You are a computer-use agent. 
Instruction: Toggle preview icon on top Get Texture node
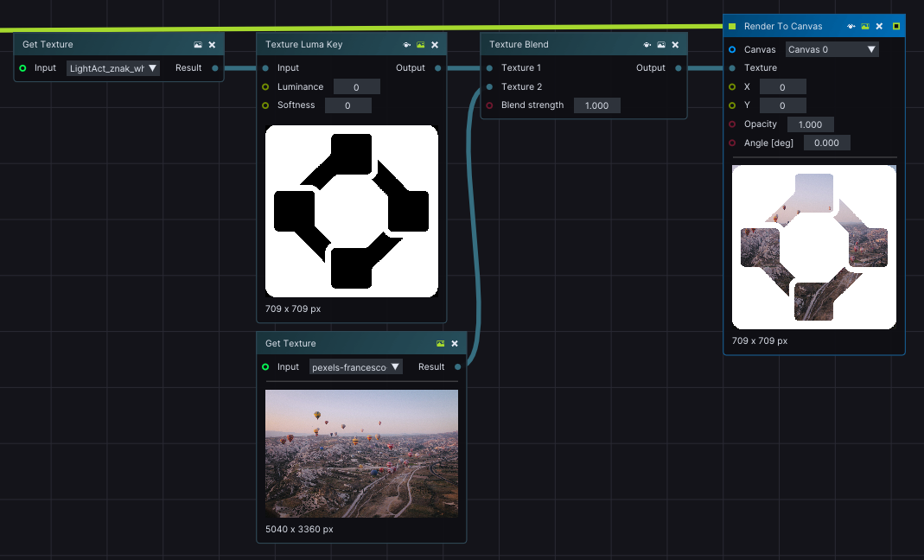pyautogui.click(x=198, y=45)
